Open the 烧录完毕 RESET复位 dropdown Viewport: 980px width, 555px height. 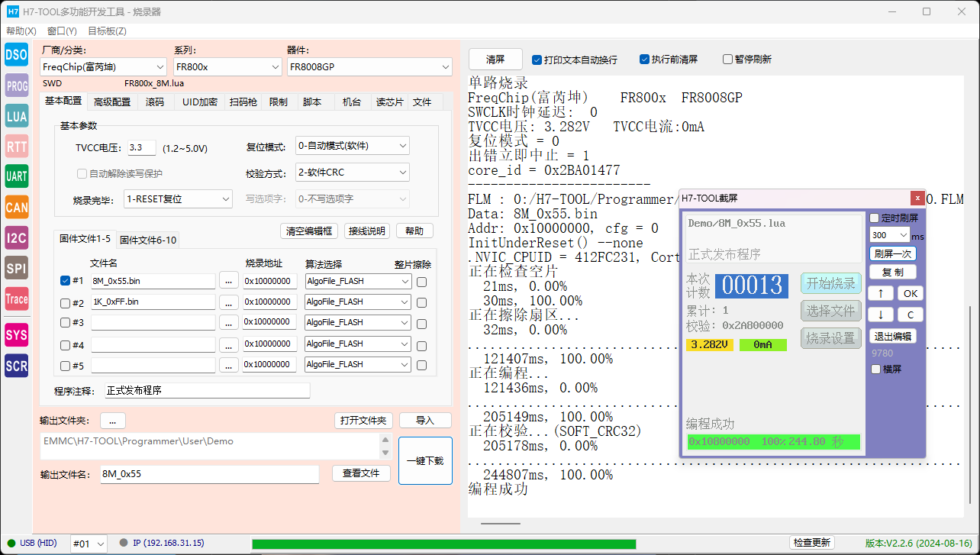click(x=178, y=198)
